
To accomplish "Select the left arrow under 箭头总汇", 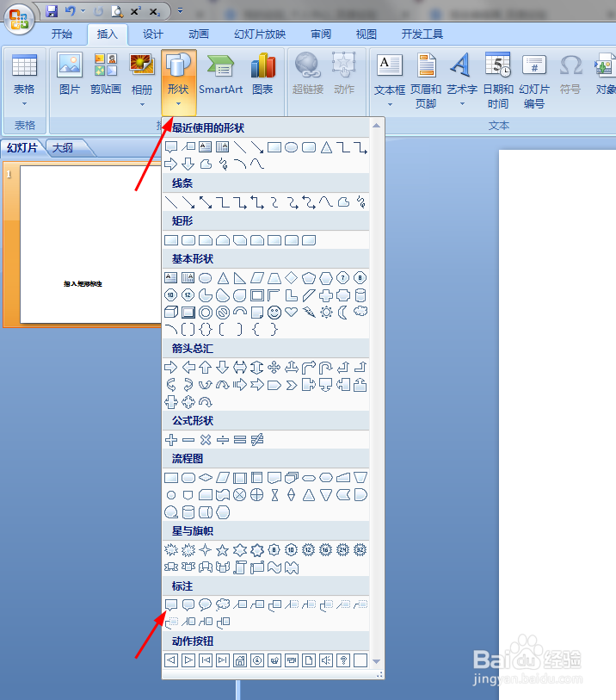I will tap(188, 368).
